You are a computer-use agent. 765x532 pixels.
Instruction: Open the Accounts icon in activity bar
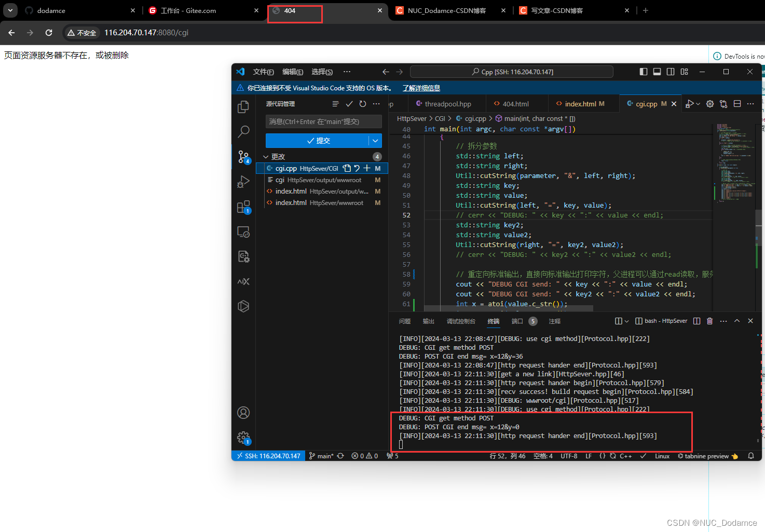(243, 413)
